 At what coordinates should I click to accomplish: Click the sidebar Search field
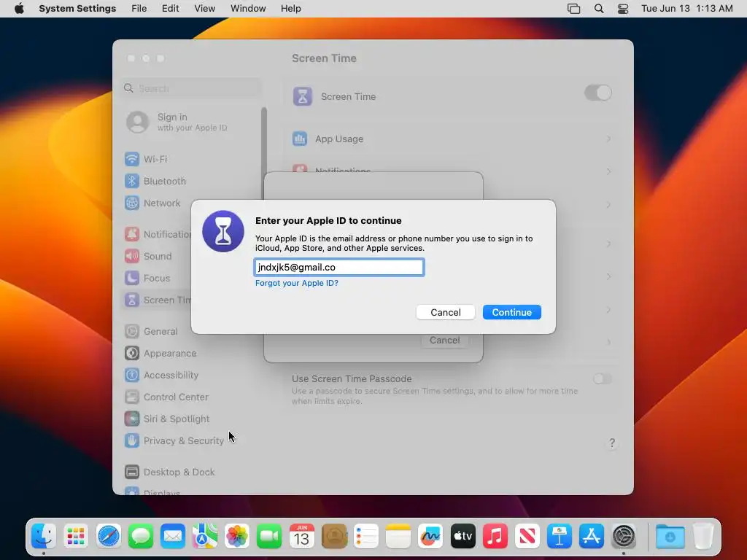(x=191, y=88)
